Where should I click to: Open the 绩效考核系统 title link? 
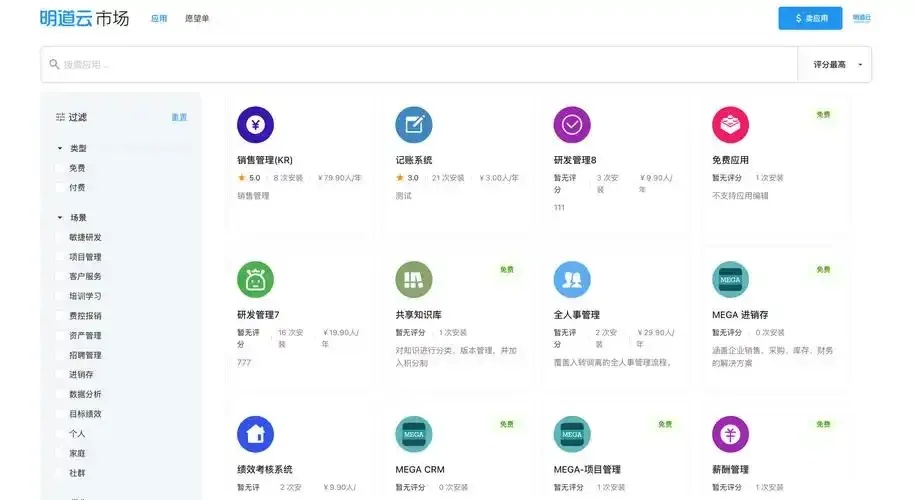click(265, 470)
